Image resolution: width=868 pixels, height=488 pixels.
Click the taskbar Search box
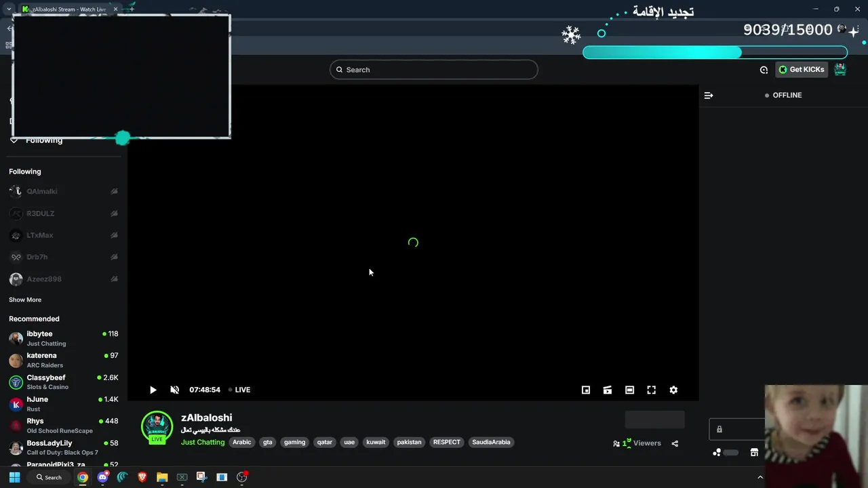pos(50,477)
